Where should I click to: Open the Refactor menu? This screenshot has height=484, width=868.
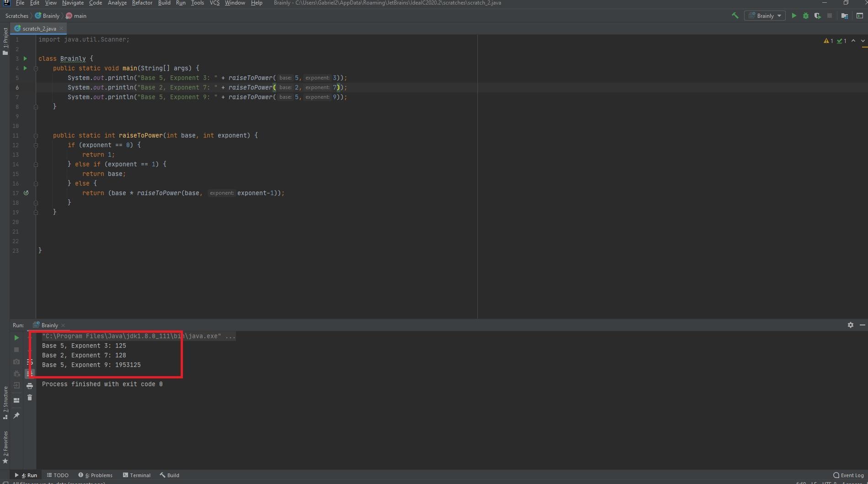click(x=142, y=3)
